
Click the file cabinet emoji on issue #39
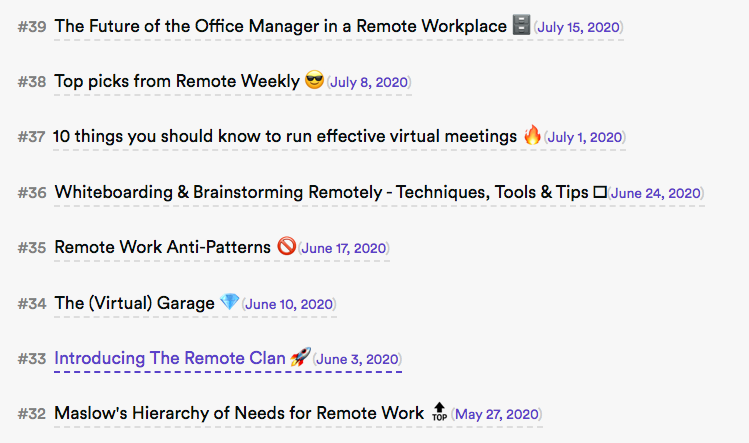pos(521,26)
